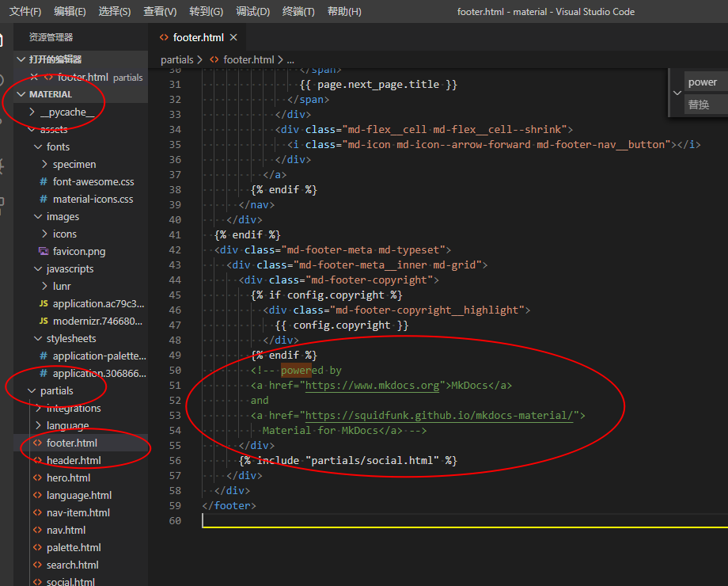Screen dimensions: 728x586
Task: Click the ellipsis breadcrumb segment
Action: coord(290,60)
